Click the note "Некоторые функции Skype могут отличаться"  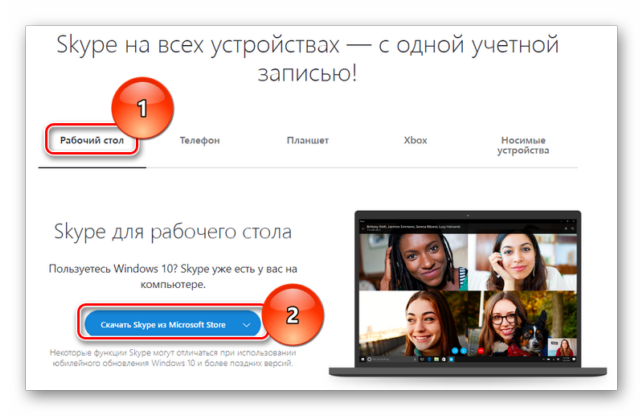(173, 358)
